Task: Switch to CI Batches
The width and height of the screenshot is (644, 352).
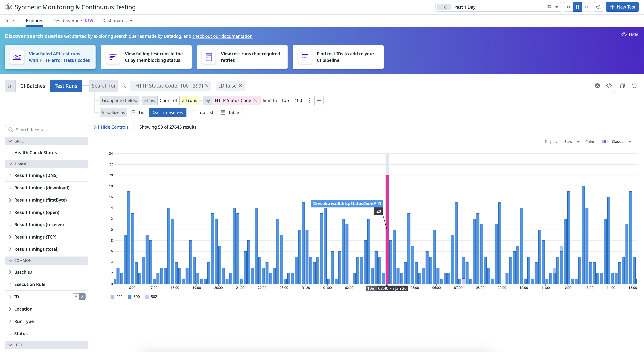Action: pos(33,86)
